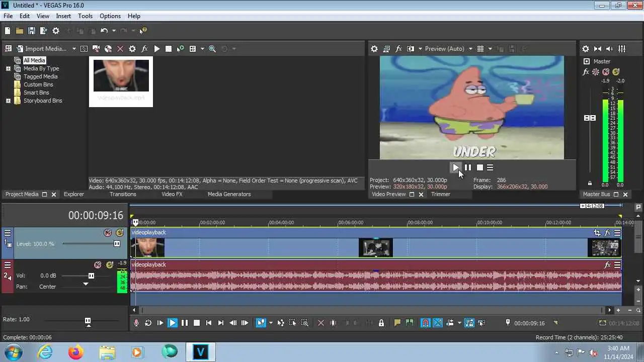Open the Tools menu
644x362 pixels.
(x=85, y=16)
